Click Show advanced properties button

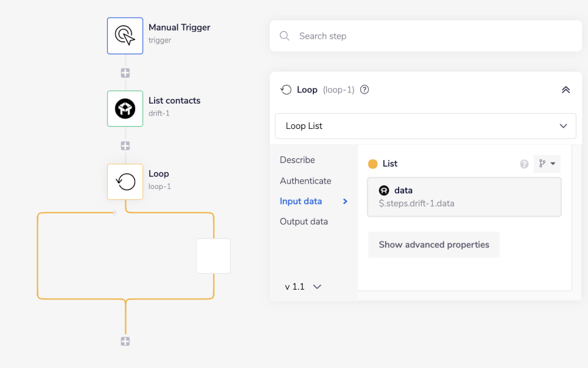pos(433,245)
